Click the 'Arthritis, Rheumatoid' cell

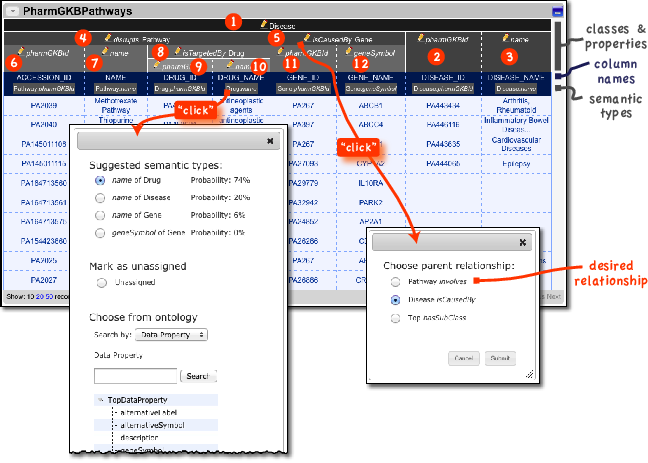(x=516, y=105)
